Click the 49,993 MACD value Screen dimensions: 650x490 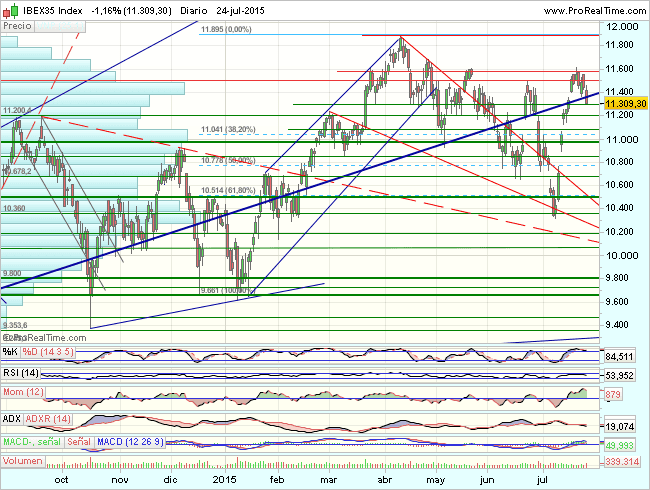(619, 446)
